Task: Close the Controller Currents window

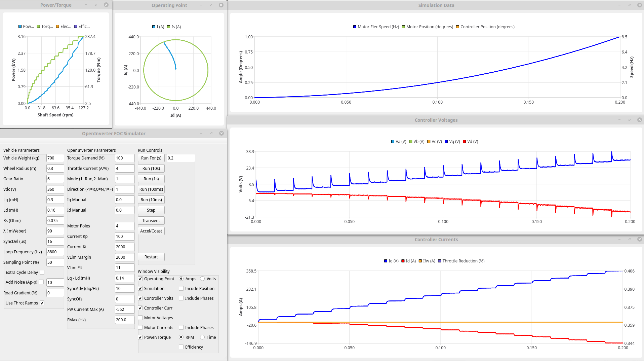Action: pyautogui.click(x=640, y=239)
